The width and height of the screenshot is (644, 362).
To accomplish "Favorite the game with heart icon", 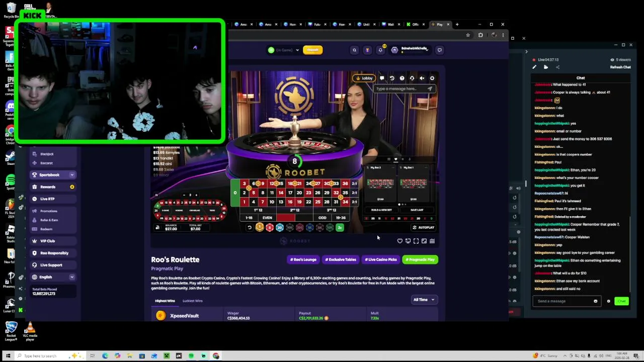I will [400, 241].
